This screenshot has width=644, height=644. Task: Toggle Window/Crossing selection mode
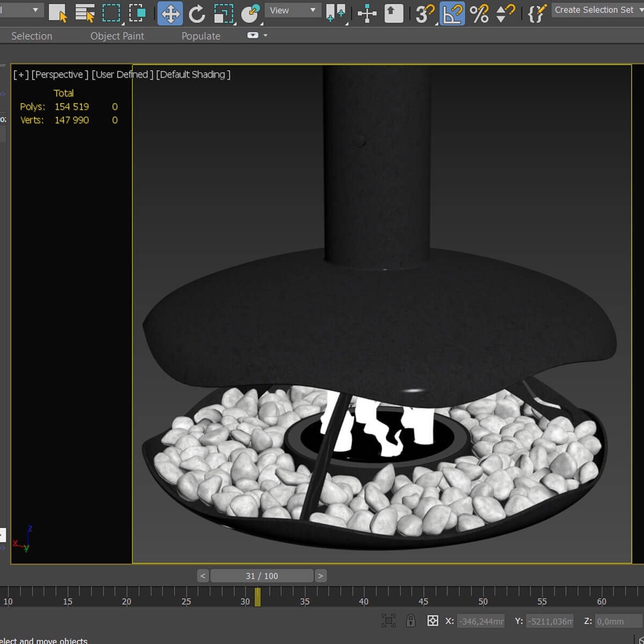[137, 13]
